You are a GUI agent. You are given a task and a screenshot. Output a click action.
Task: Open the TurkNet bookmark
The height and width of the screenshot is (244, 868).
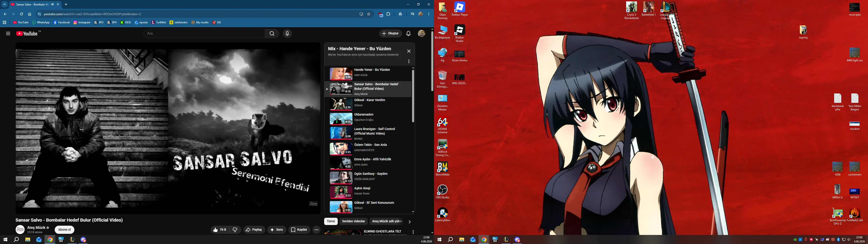(159, 23)
